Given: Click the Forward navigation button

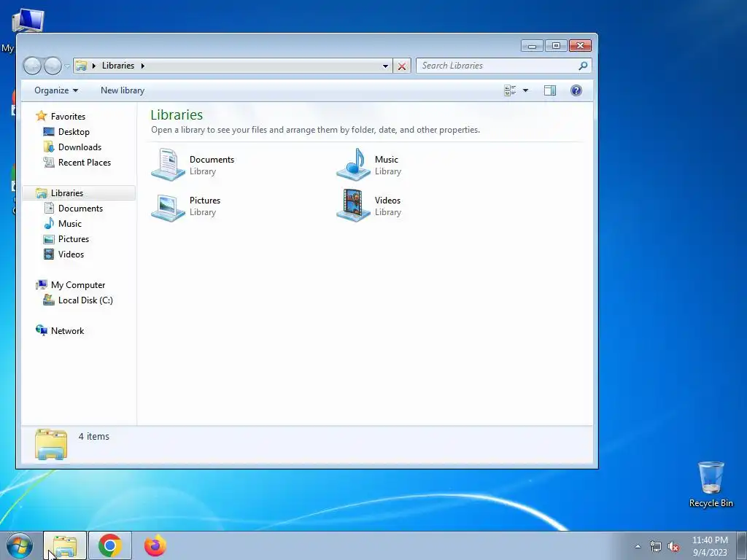Looking at the screenshot, I should [53, 66].
